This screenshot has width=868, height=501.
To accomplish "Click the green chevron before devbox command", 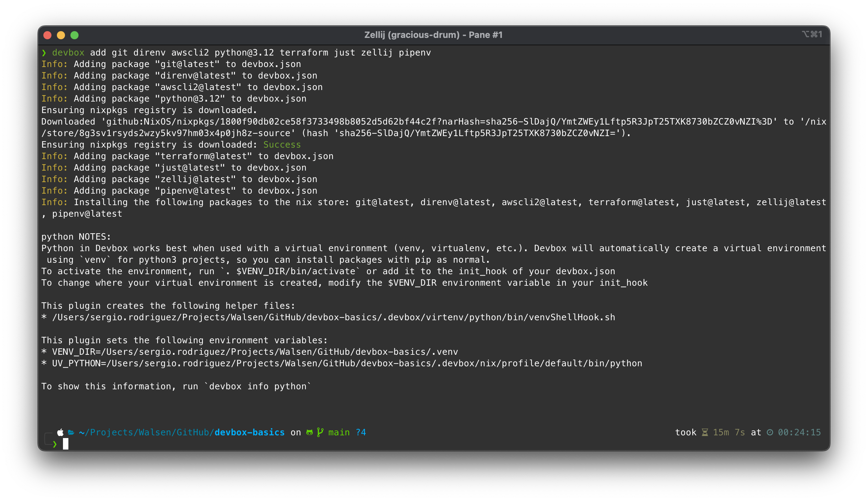I will [44, 53].
